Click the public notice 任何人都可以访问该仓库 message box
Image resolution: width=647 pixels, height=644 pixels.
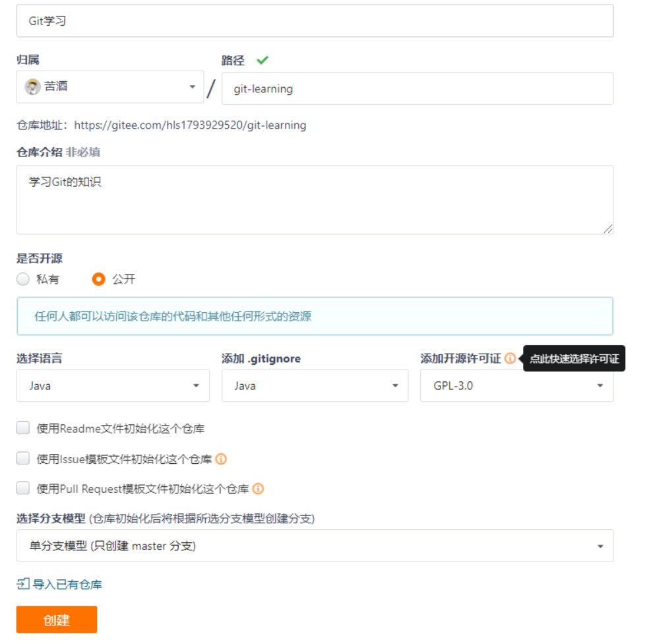[x=315, y=316]
